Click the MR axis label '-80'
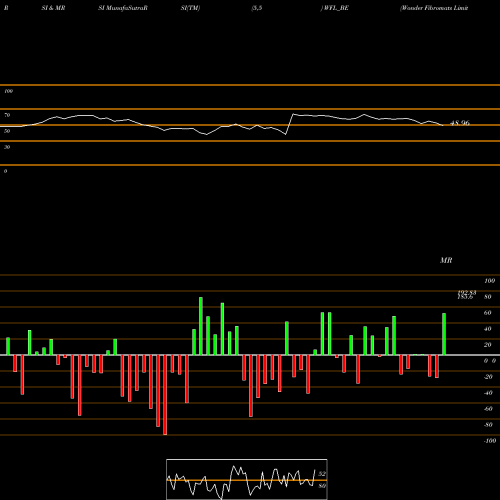The image size is (500, 500). click(x=488, y=425)
